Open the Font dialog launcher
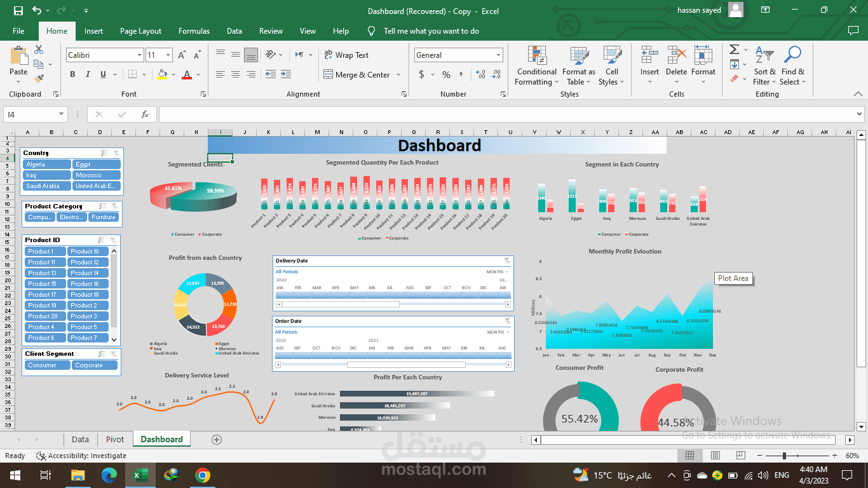The image size is (868, 488). click(x=203, y=94)
